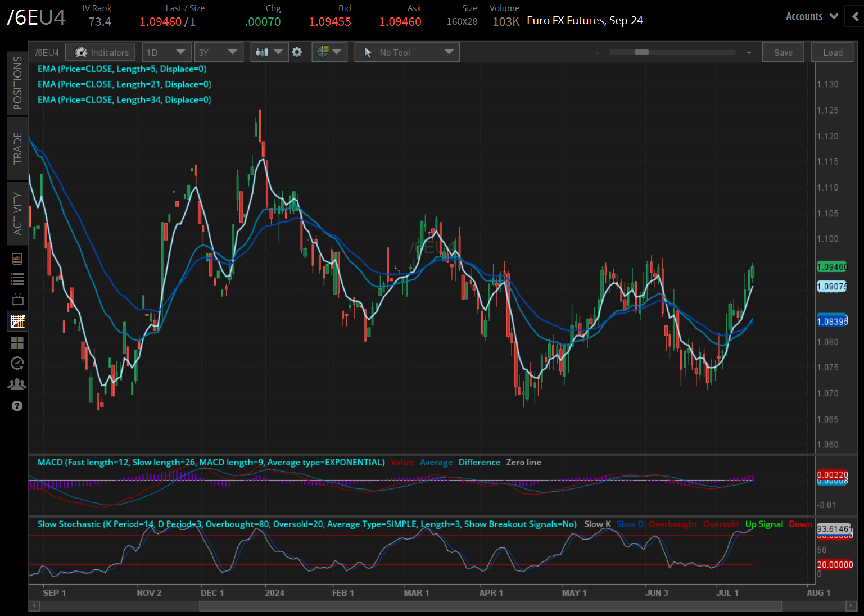Click the book-chart icon in left sidebar

17,259
